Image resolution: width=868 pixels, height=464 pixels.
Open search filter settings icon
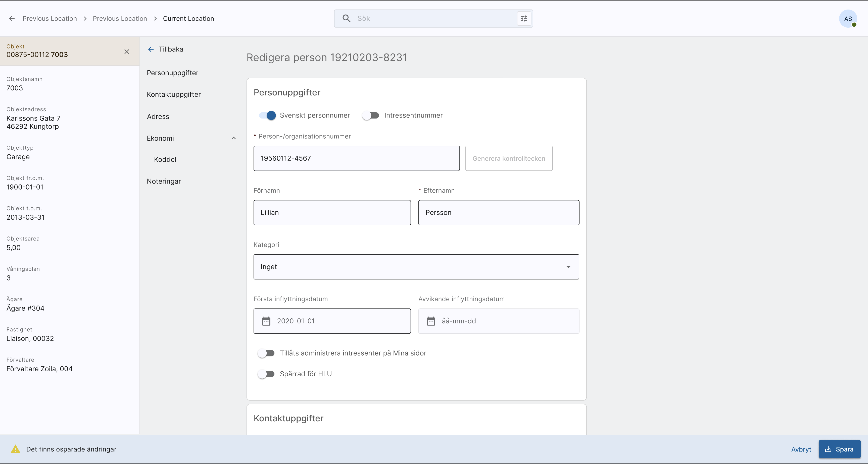pos(524,19)
